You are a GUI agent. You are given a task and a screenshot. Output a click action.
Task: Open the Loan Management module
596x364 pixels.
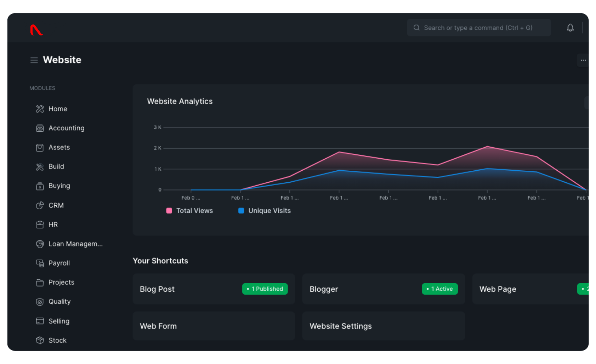click(x=75, y=244)
